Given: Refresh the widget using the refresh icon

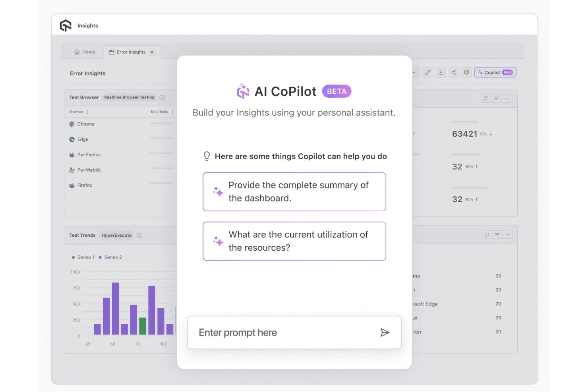Looking at the screenshot, I should 485,98.
